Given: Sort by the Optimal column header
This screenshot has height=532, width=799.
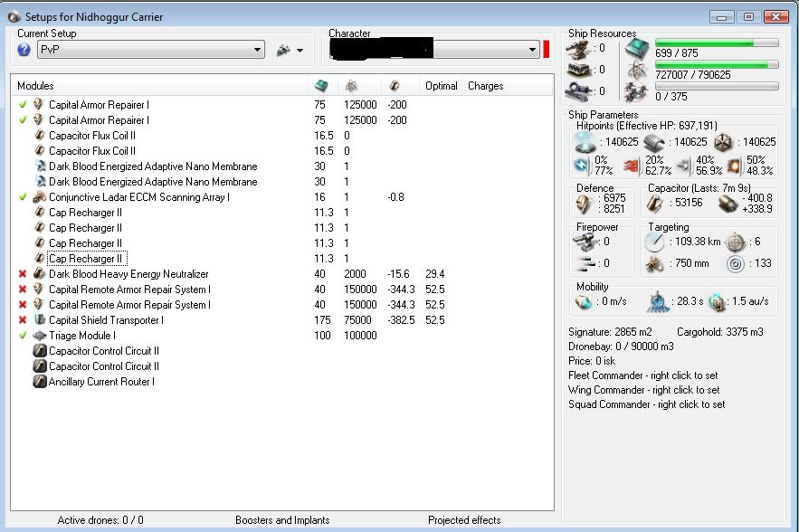Looking at the screenshot, I should [442, 86].
